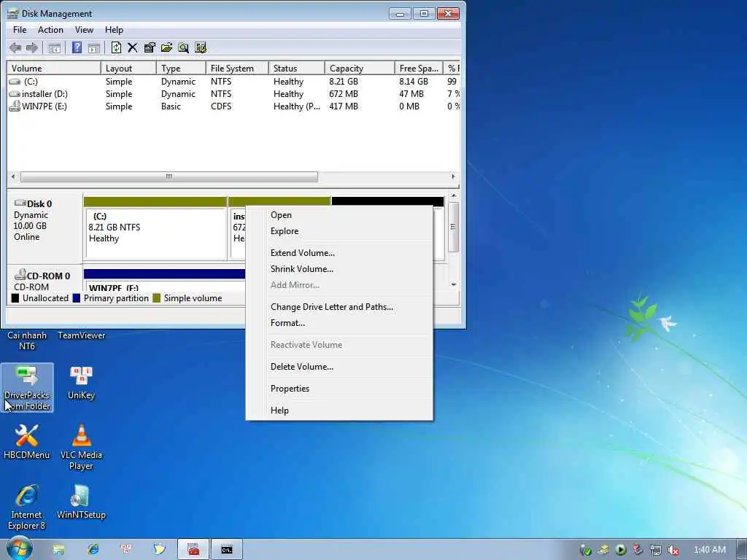The width and height of the screenshot is (747, 560).
Task: Click the Free Space column header
Action: (419, 68)
